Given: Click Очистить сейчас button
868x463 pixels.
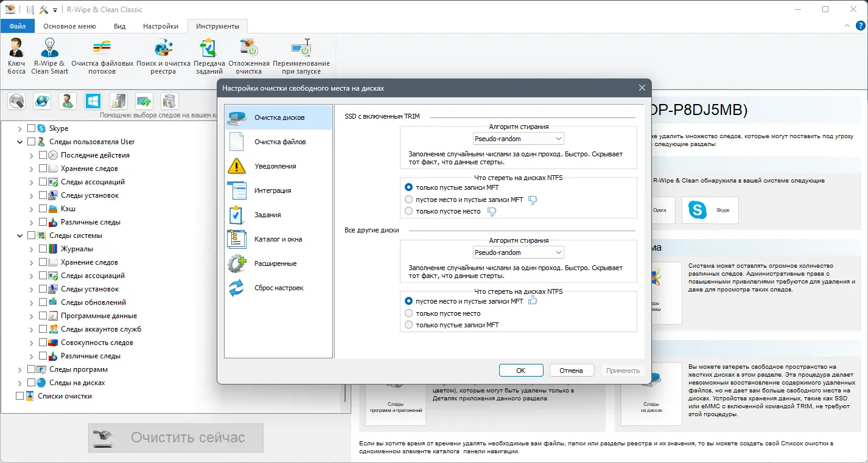Looking at the screenshot, I should point(175,437).
